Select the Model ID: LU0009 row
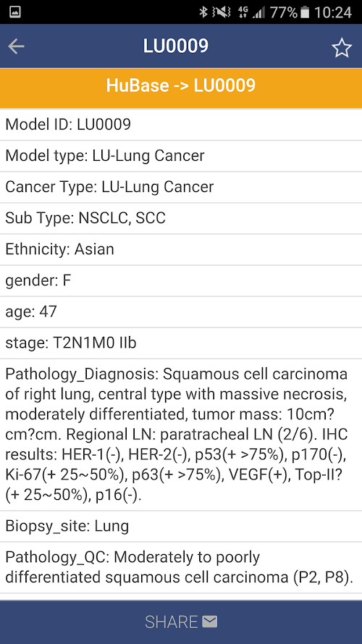 pyautogui.click(x=181, y=125)
